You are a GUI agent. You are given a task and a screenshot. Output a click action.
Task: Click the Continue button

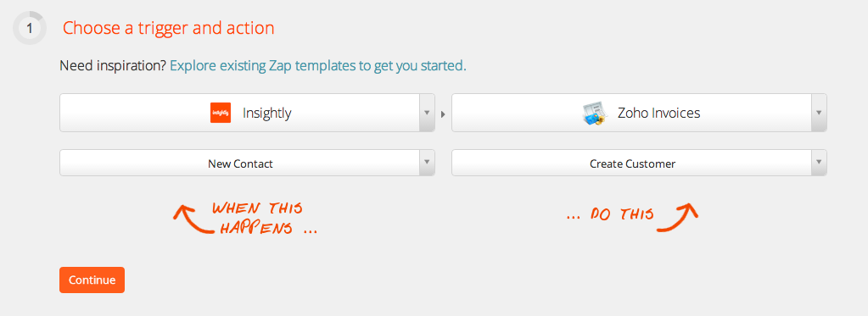[92, 280]
